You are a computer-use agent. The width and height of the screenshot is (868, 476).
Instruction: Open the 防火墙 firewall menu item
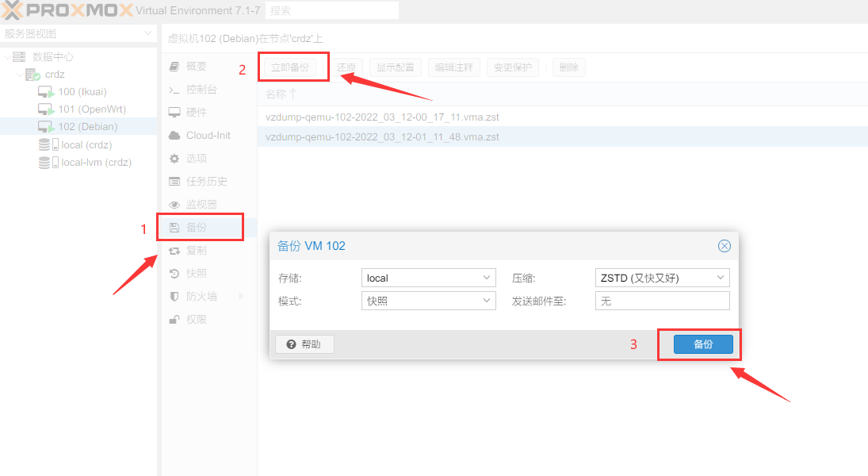(x=201, y=297)
